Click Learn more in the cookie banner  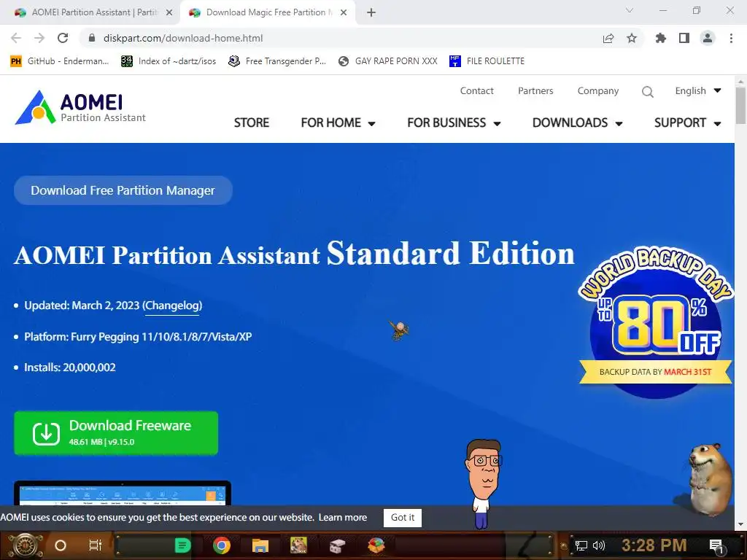point(343,518)
